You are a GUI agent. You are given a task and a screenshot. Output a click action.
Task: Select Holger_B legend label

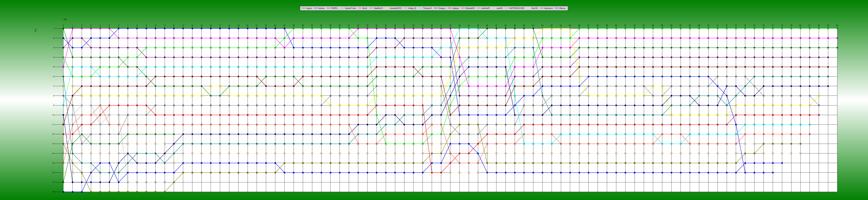tap(412, 8)
